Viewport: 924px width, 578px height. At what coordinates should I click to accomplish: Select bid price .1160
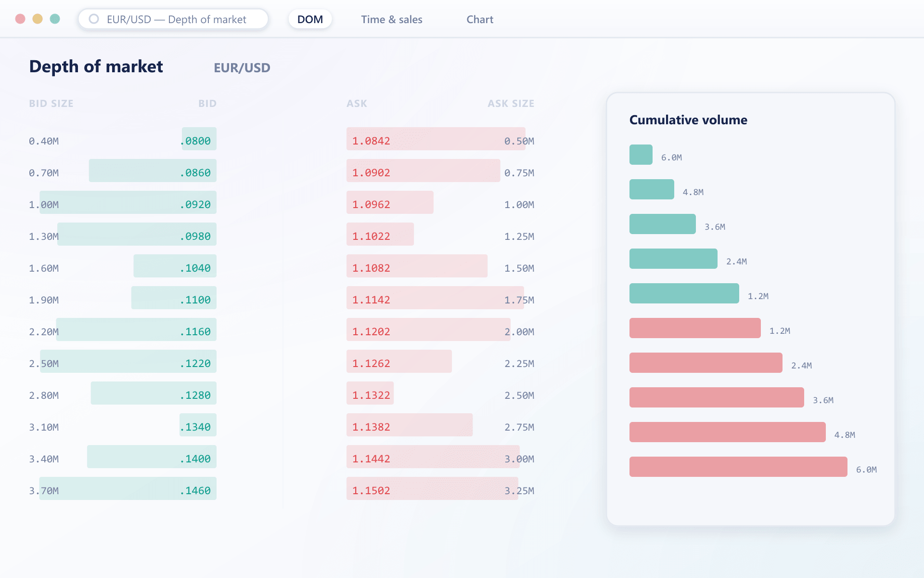coord(195,332)
